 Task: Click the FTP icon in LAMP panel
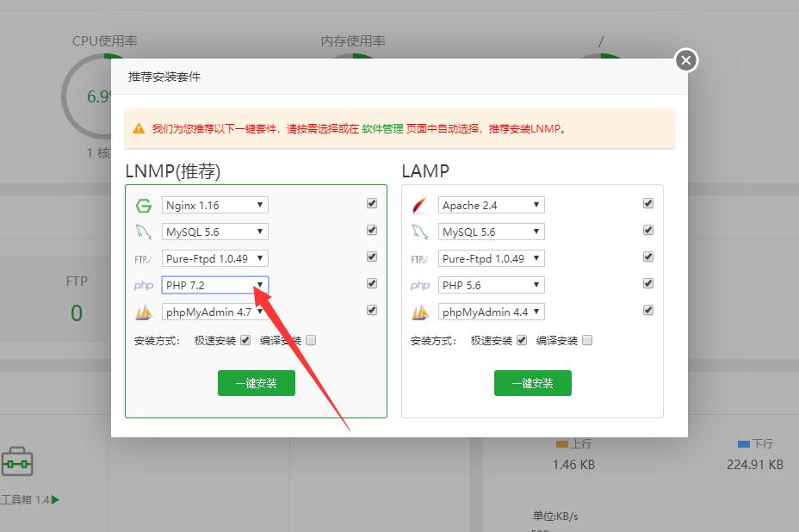(420, 259)
